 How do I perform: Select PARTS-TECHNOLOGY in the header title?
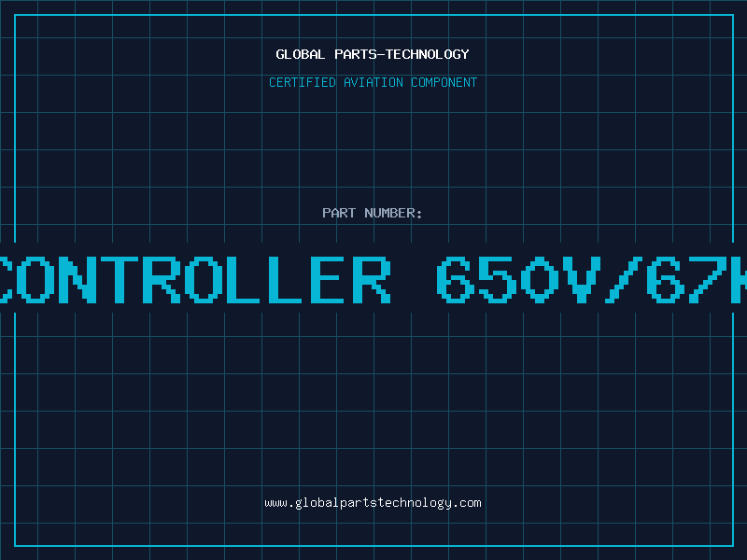click(402, 54)
